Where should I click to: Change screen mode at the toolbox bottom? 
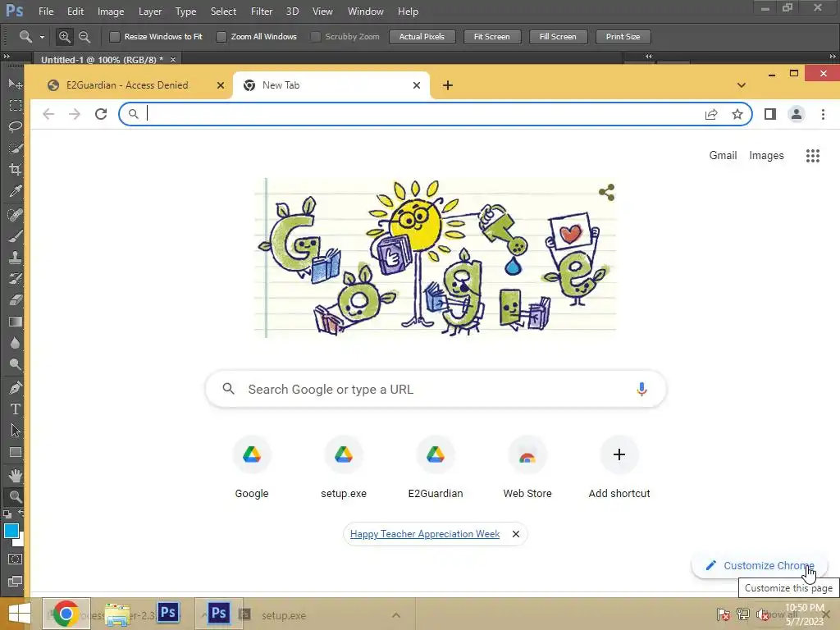[x=15, y=582]
